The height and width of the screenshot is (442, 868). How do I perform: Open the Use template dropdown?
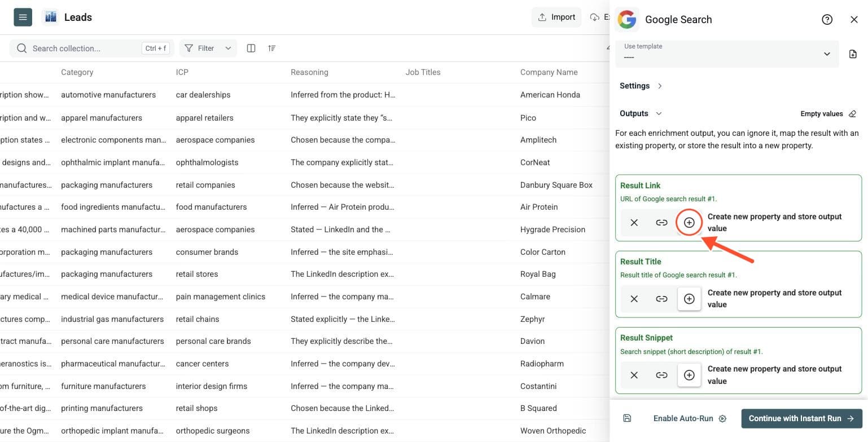727,54
